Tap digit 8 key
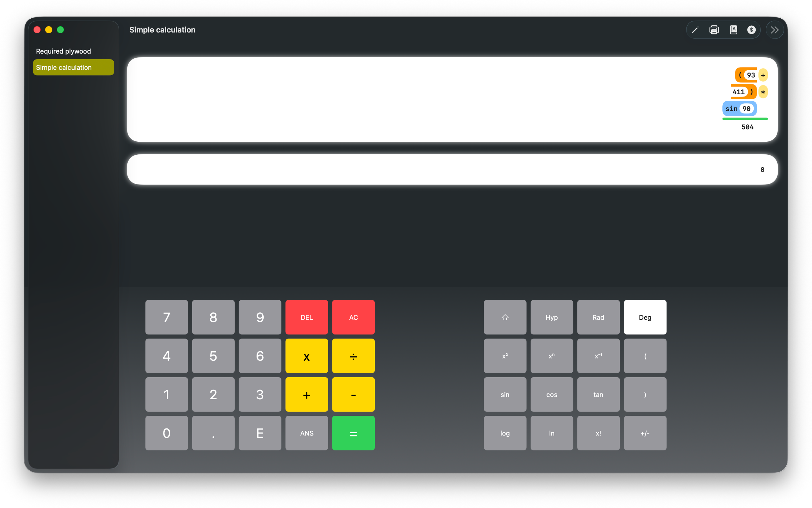Viewport: 812px width, 508px height. point(213,317)
